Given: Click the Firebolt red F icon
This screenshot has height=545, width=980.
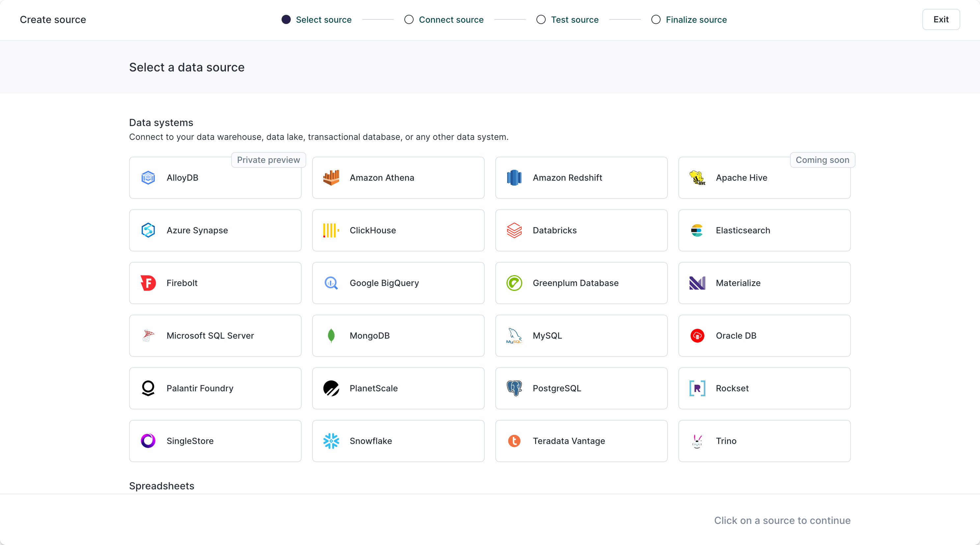Looking at the screenshot, I should pos(148,283).
